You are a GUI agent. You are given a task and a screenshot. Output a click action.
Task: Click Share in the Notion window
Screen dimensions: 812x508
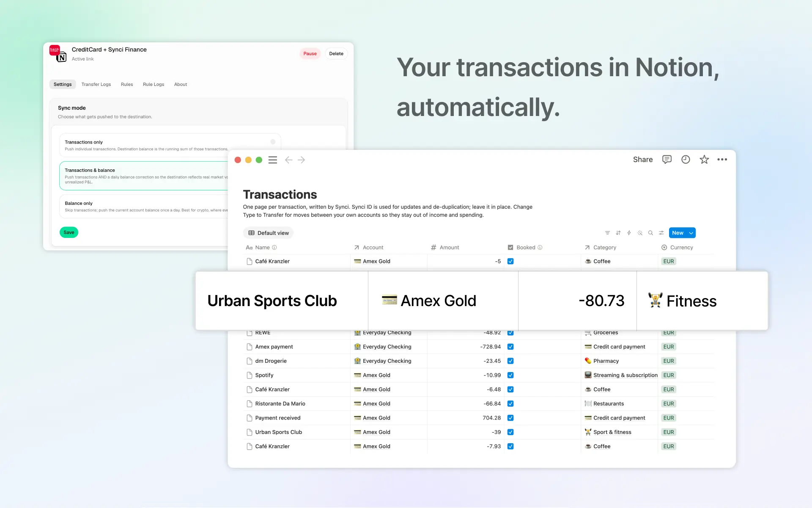pos(643,160)
